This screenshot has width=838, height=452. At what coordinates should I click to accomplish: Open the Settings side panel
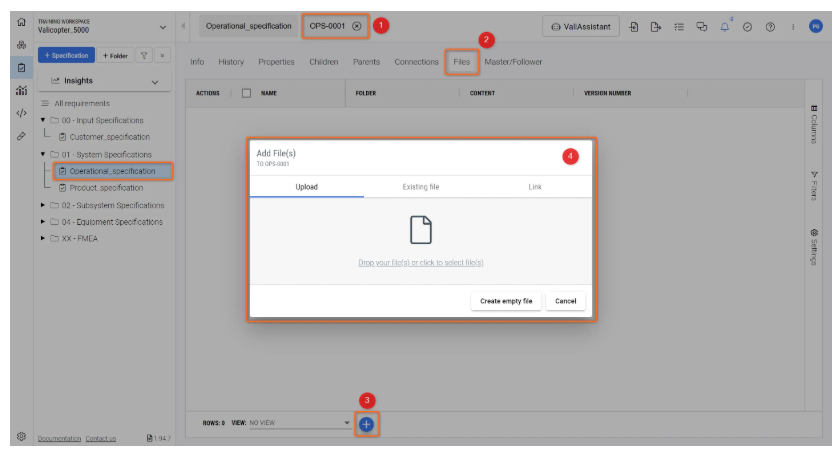tap(814, 247)
